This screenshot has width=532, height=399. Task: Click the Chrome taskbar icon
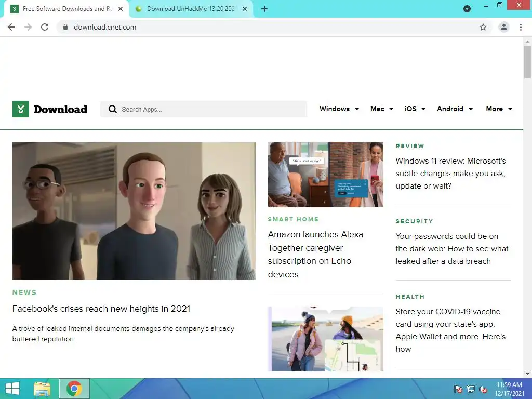[x=74, y=389]
